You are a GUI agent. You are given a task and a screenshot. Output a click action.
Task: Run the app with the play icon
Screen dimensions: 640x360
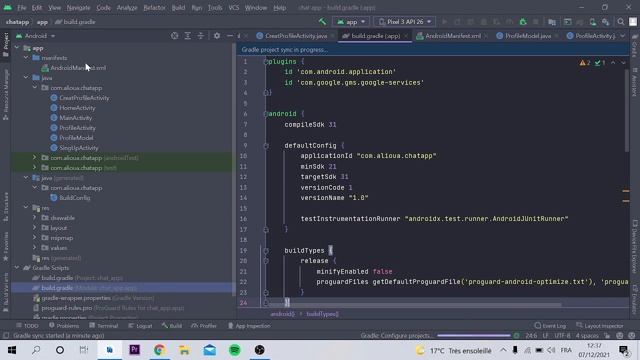pyautogui.click(x=444, y=22)
